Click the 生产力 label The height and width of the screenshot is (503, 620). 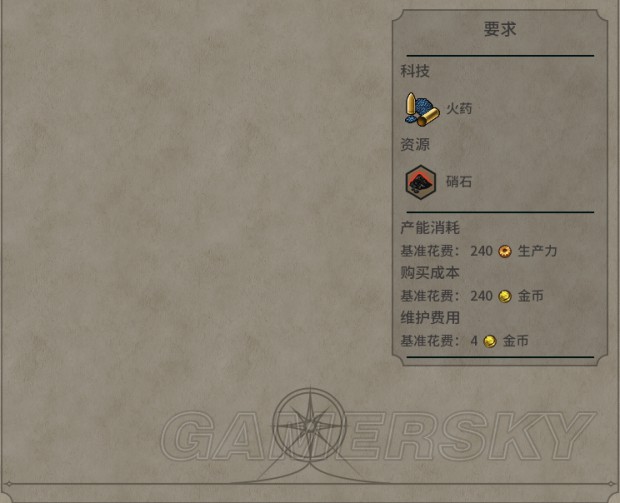pyautogui.click(x=537, y=251)
